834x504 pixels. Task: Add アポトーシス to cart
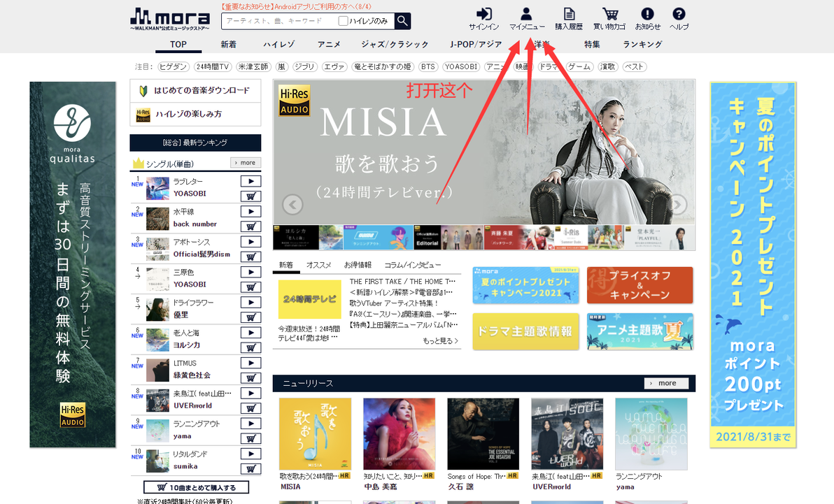tap(250, 257)
